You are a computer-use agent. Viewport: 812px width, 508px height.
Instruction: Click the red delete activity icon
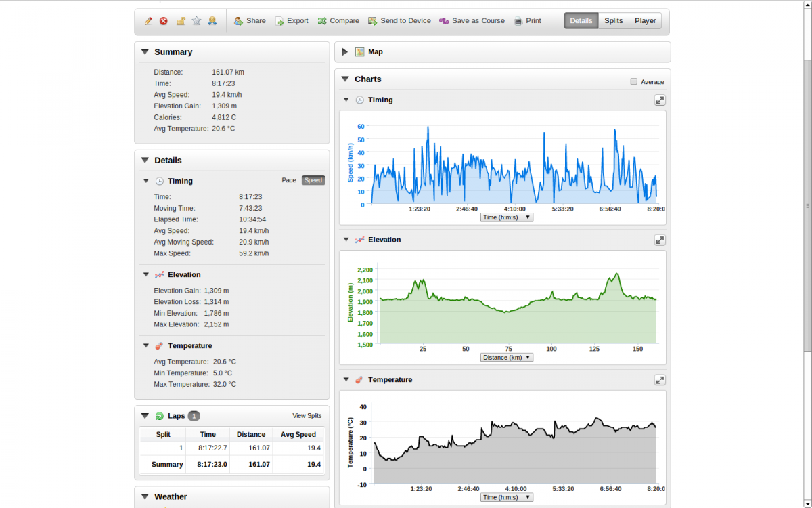(x=164, y=21)
